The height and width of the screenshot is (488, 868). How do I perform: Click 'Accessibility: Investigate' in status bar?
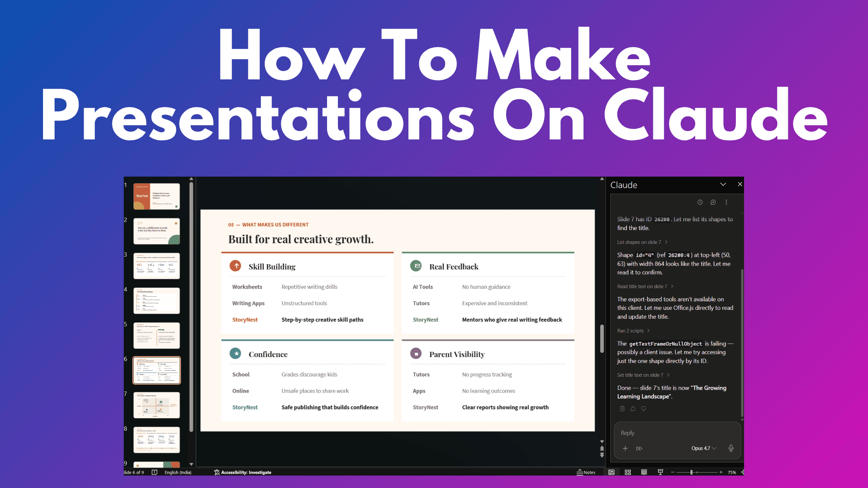pyautogui.click(x=243, y=472)
